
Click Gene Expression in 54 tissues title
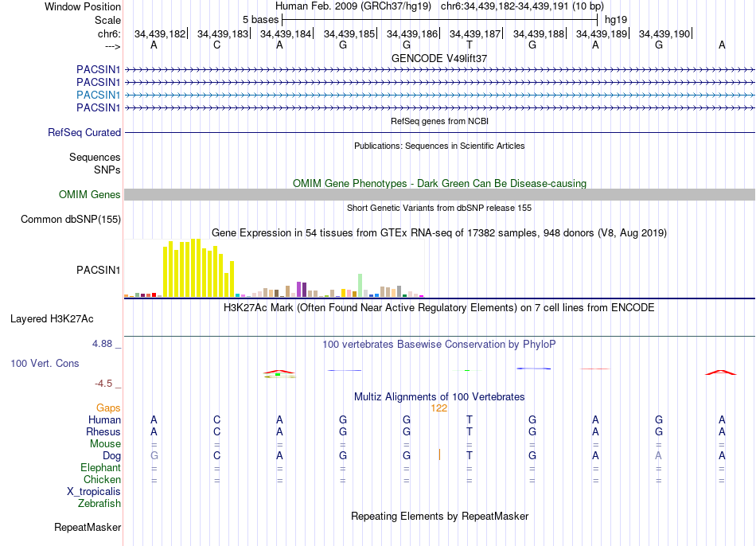point(439,233)
